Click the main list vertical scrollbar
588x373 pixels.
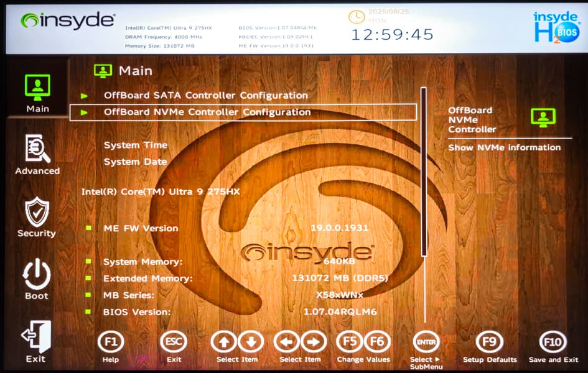[424, 204]
